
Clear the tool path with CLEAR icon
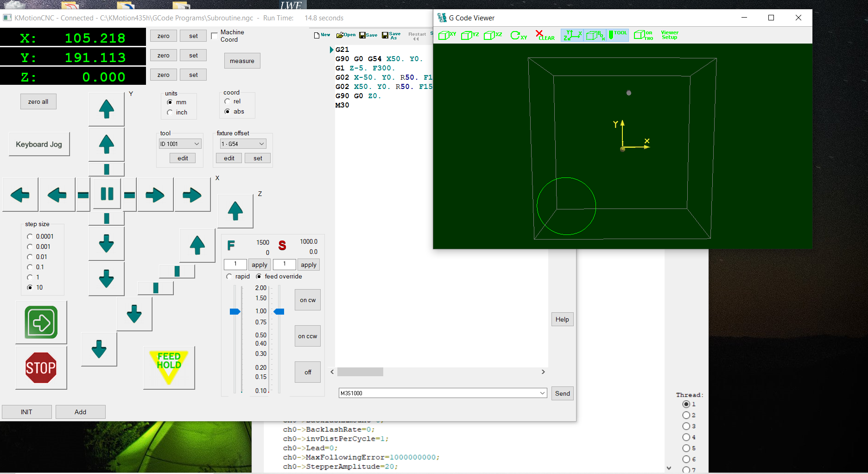click(545, 35)
